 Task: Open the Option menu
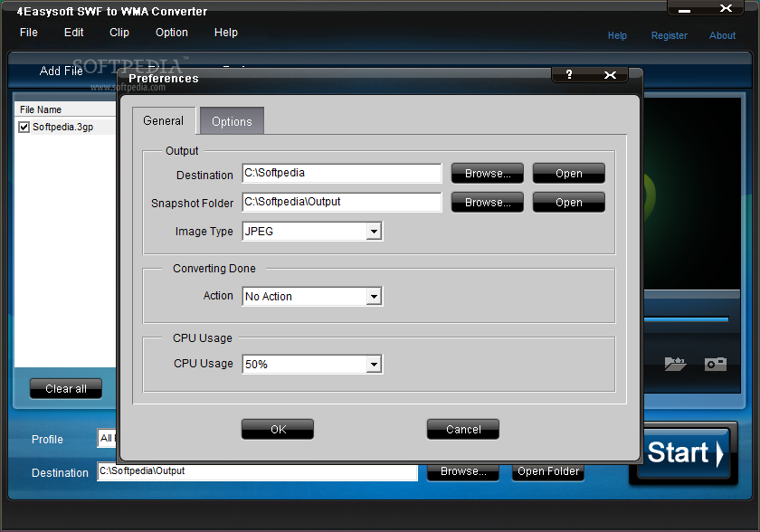click(172, 33)
